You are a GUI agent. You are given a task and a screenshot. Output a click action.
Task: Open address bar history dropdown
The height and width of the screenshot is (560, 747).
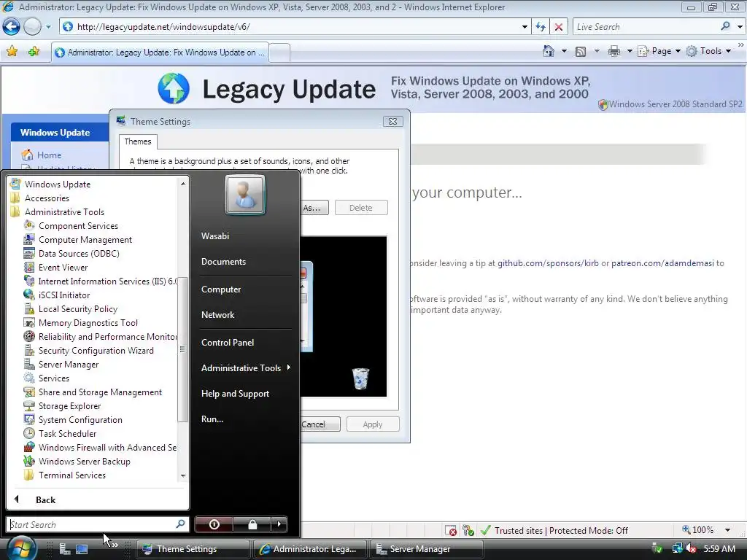tap(525, 27)
